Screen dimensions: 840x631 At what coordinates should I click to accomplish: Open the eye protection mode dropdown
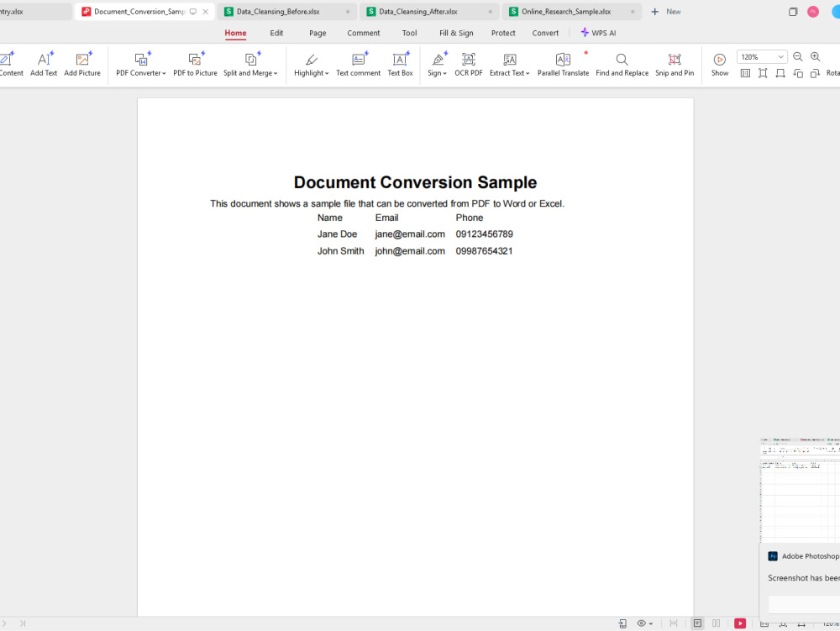644,623
